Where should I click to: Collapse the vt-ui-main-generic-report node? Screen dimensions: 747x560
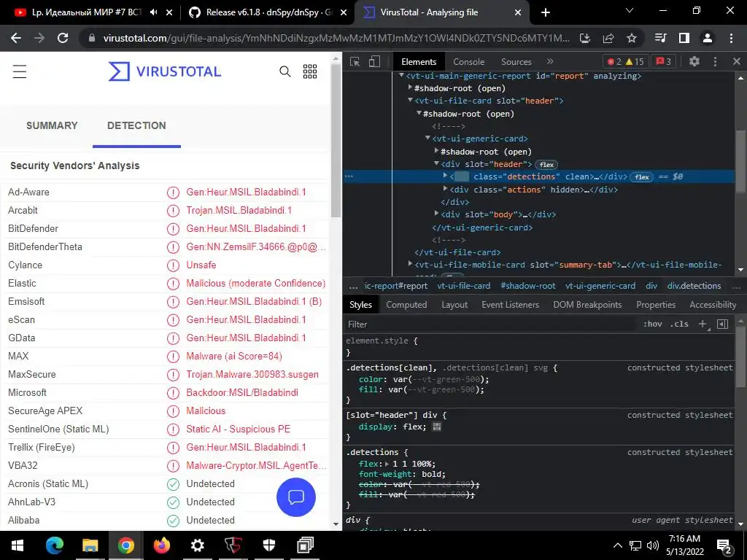402,75
